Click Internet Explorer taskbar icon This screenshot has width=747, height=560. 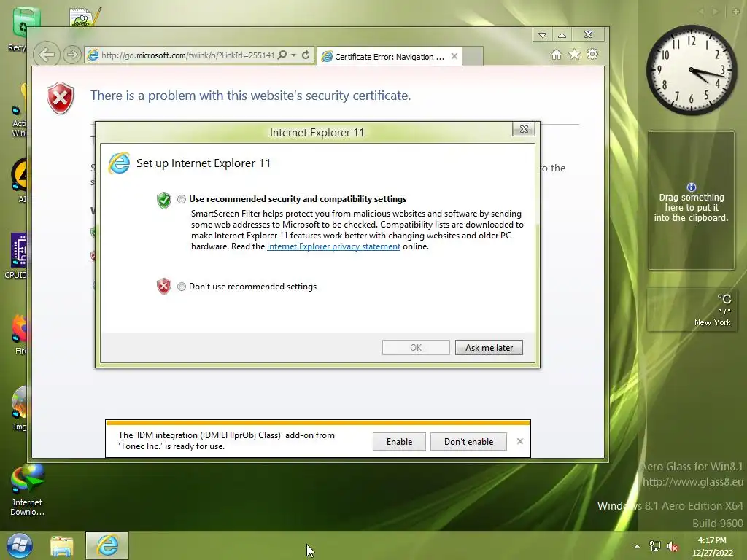(x=107, y=545)
